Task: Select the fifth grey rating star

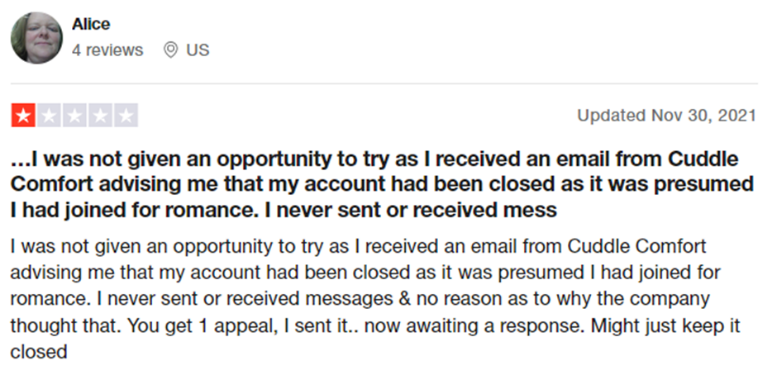Action: click(126, 116)
